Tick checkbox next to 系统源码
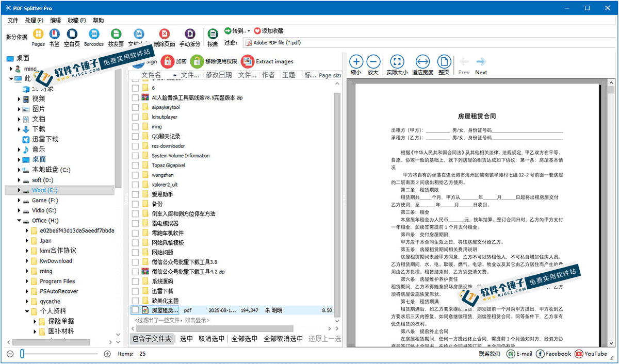The height and width of the screenshot is (364, 619). [135, 281]
